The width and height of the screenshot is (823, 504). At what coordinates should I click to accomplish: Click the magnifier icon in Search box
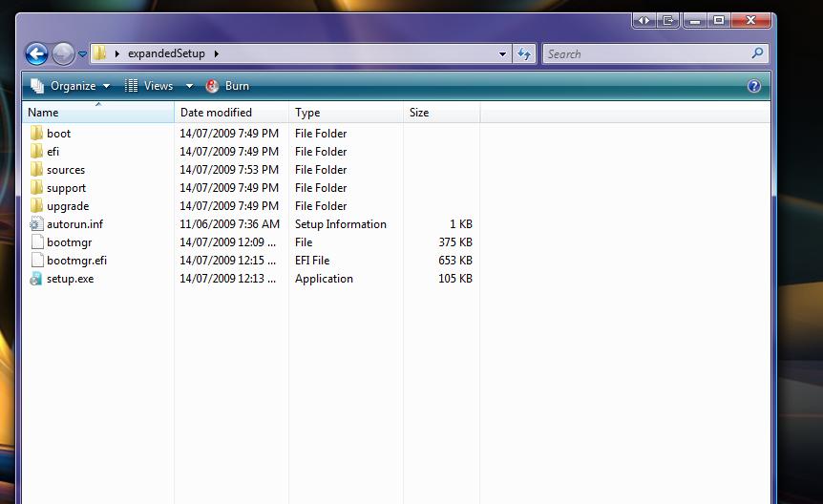[758, 53]
